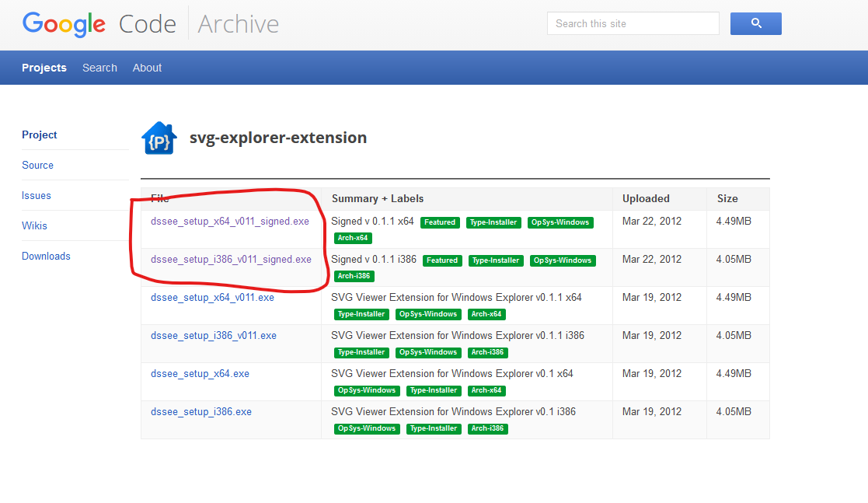Click Arch-x64 label in Signed x64 row
This screenshot has width=868, height=503.
coord(353,238)
